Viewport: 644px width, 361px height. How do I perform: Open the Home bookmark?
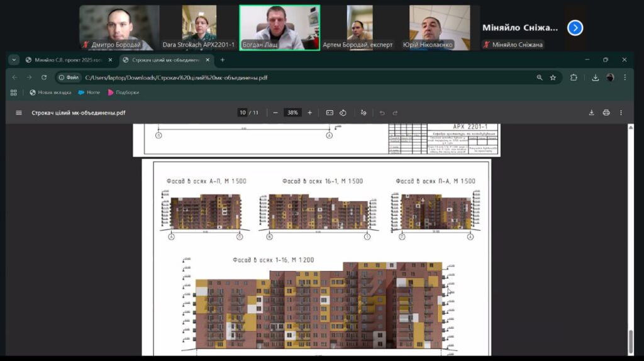(x=89, y=92)
